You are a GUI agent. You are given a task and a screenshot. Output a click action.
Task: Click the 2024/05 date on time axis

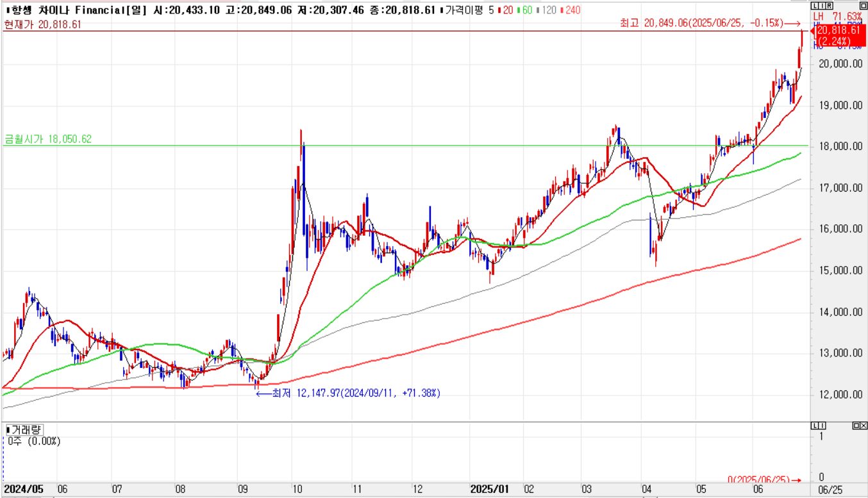pos(24,489)
